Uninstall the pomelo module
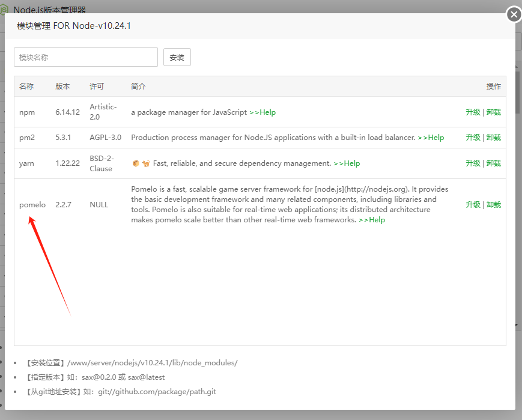 click(494, 205)
